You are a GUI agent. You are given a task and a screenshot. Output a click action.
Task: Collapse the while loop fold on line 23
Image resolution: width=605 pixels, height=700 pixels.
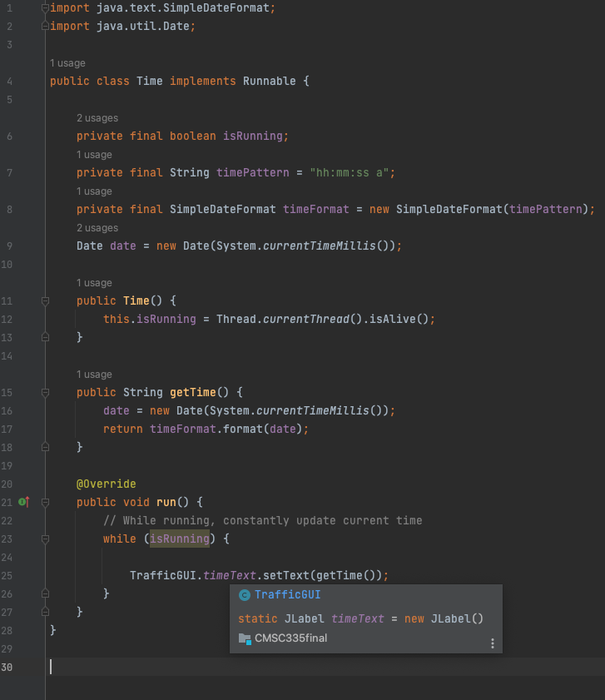point(45,539)
